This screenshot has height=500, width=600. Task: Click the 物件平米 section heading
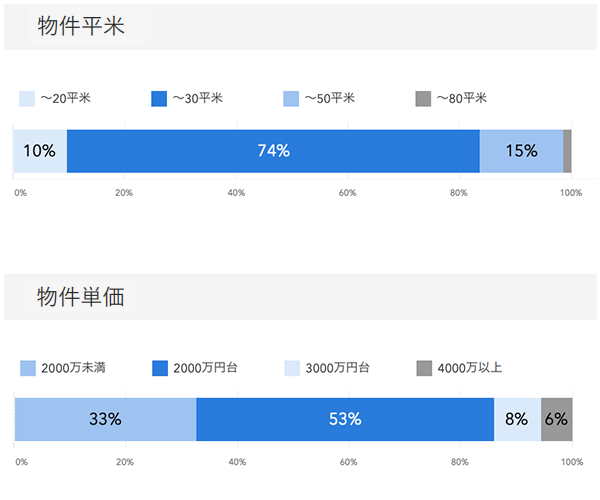[80, 27]
